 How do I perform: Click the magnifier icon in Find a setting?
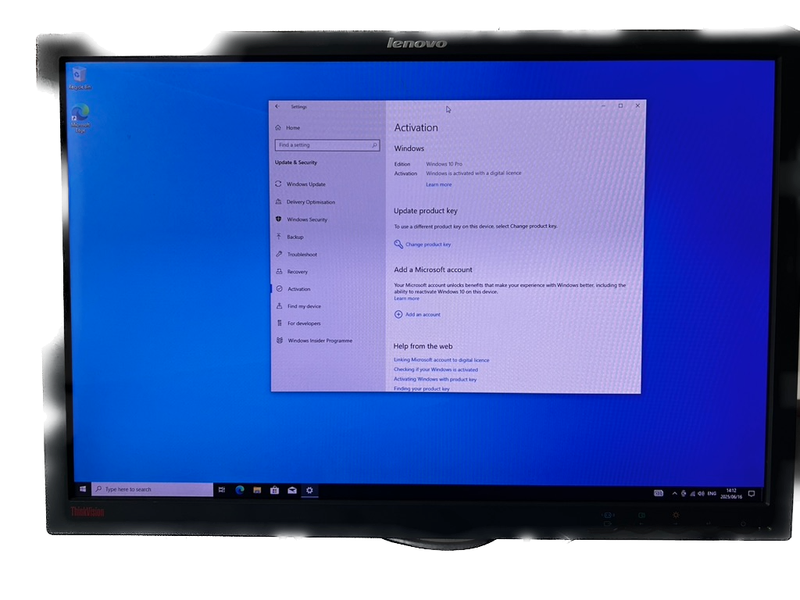[374, 145]
